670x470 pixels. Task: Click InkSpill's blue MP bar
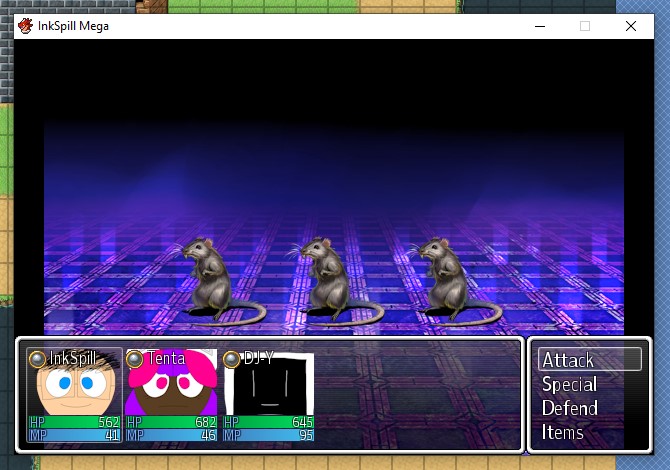[74, 437]
